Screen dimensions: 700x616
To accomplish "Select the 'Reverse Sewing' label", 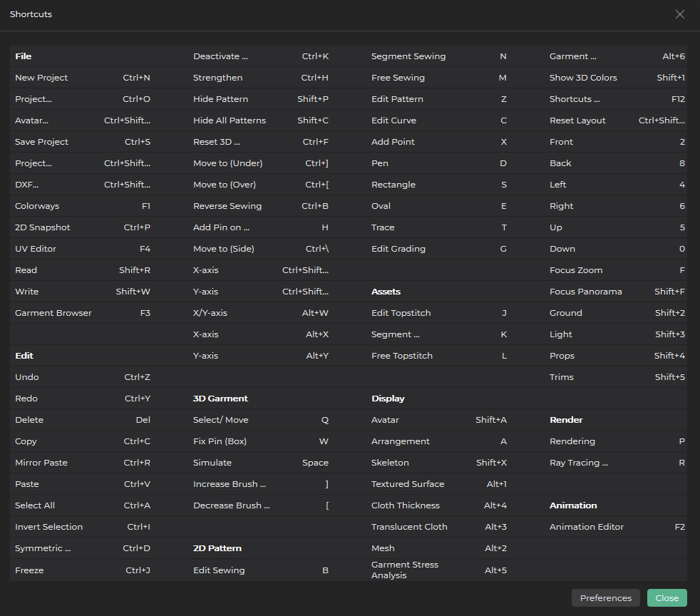I will (227, 206).
